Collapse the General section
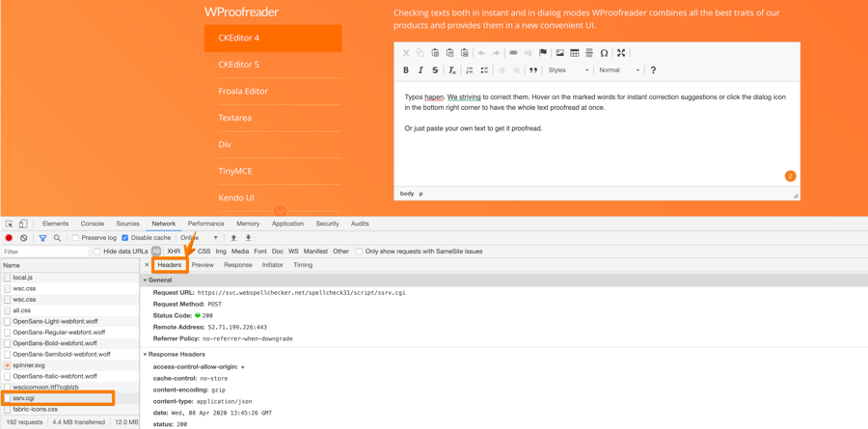The width and height of the screenshot is (868, 429). [x=146, y=281]
